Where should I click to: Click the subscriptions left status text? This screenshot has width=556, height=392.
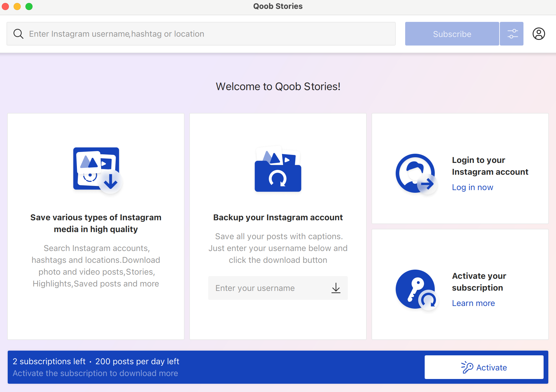[x=49, y=361]
